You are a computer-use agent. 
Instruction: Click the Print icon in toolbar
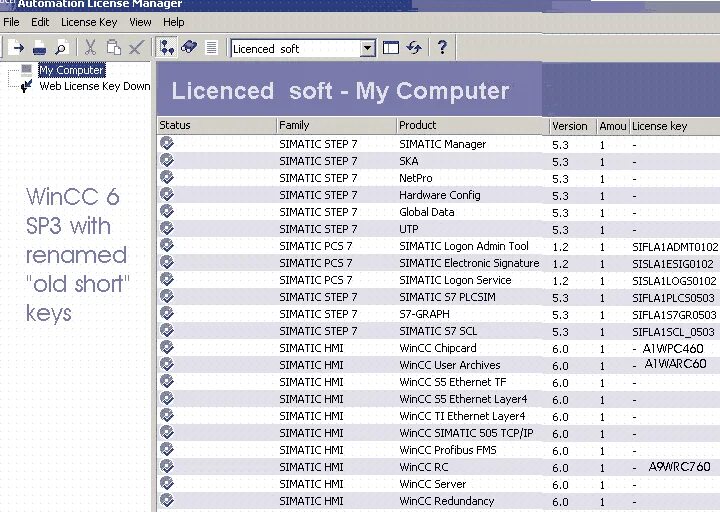(39, 48)
